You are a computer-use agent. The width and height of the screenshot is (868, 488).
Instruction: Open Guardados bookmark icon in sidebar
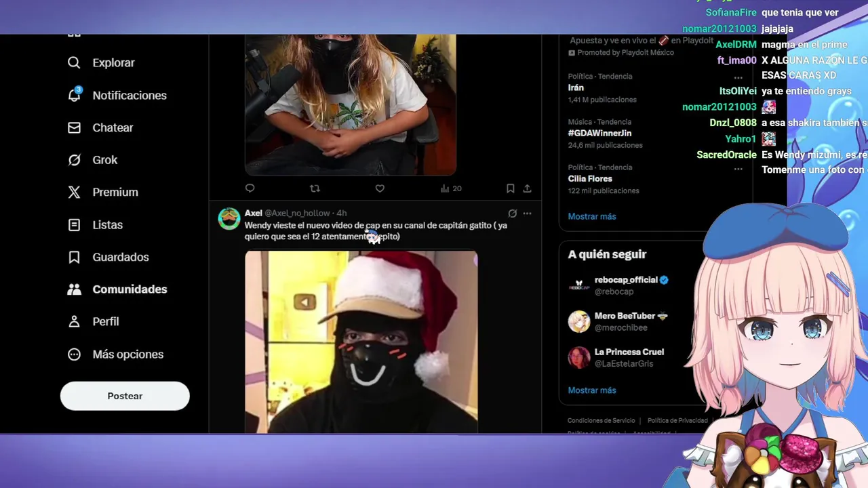click(x=74, y=257)
